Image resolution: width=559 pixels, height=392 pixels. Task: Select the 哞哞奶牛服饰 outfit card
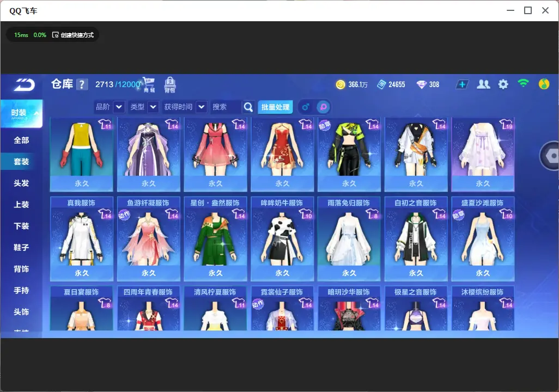282,239
